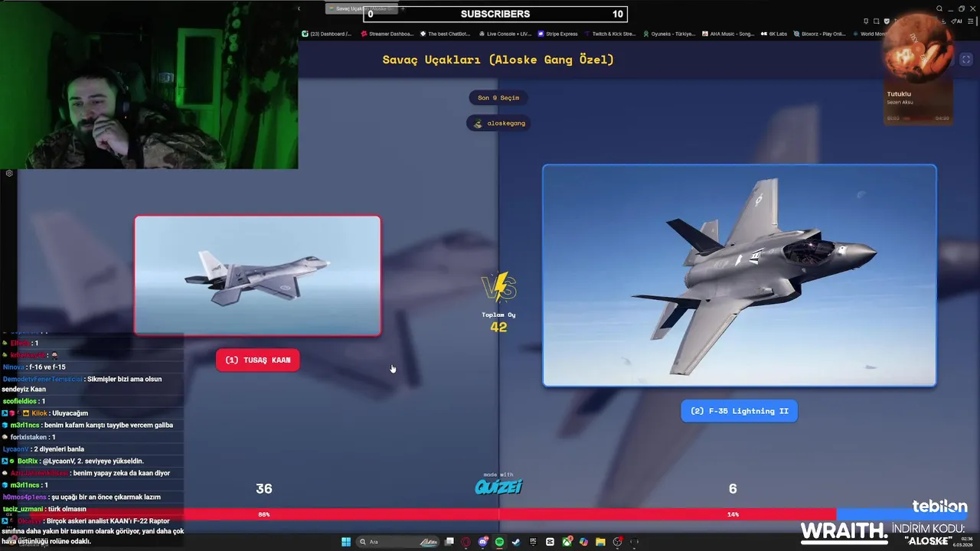The height and width of the screenshot is (551, 980).
Task: Toggle fullscreen for the quiz page
Action: 966,60
